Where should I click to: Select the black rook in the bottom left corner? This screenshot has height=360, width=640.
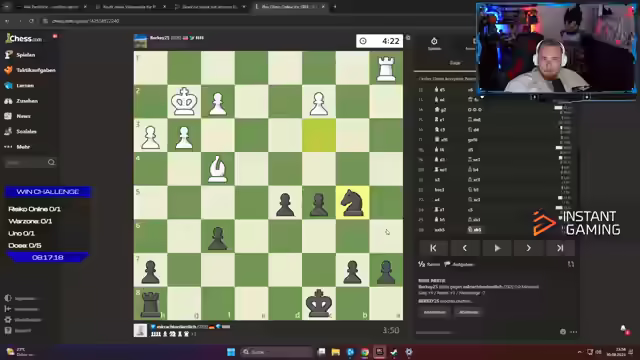151,303
